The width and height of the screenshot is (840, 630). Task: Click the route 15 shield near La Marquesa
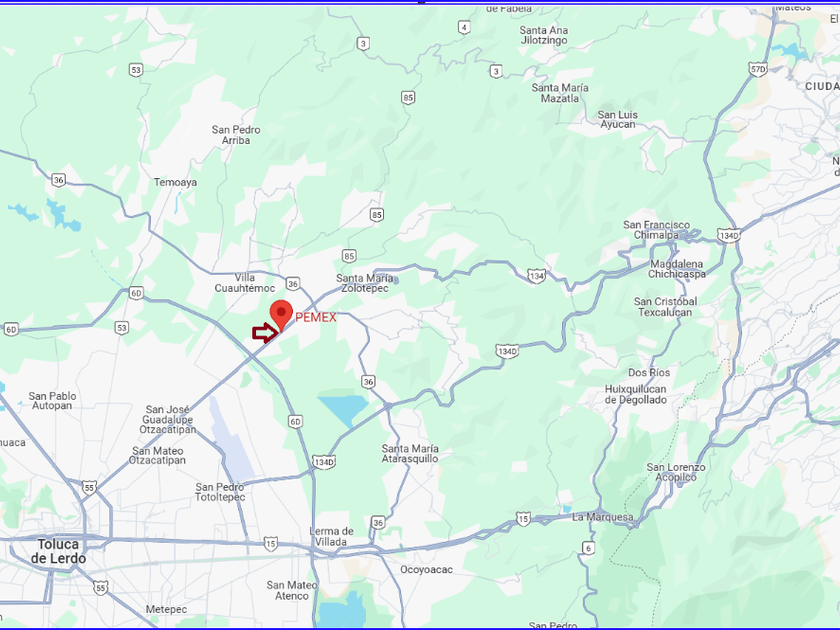[x=523, y=518]
